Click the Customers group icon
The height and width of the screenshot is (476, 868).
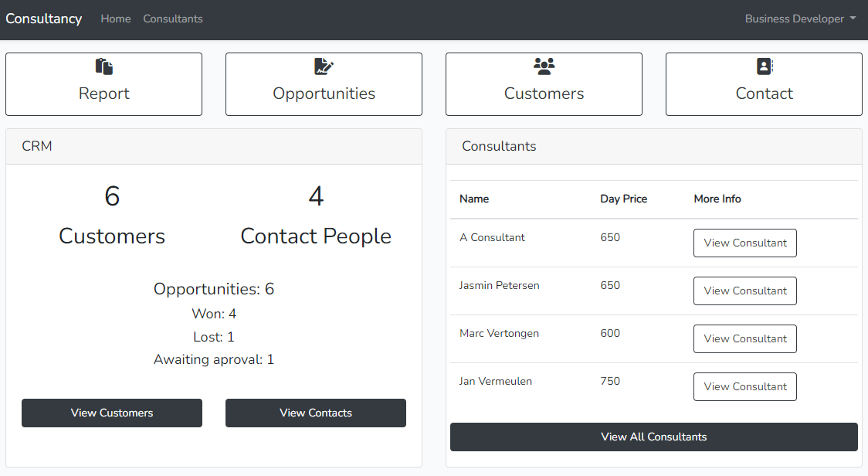(544, 66)
